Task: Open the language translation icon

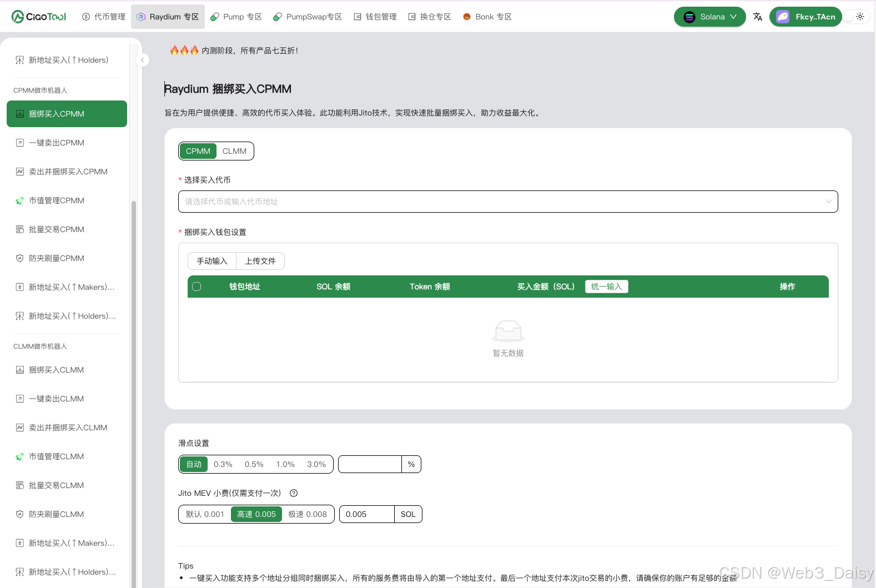Action: click(758, 17)
